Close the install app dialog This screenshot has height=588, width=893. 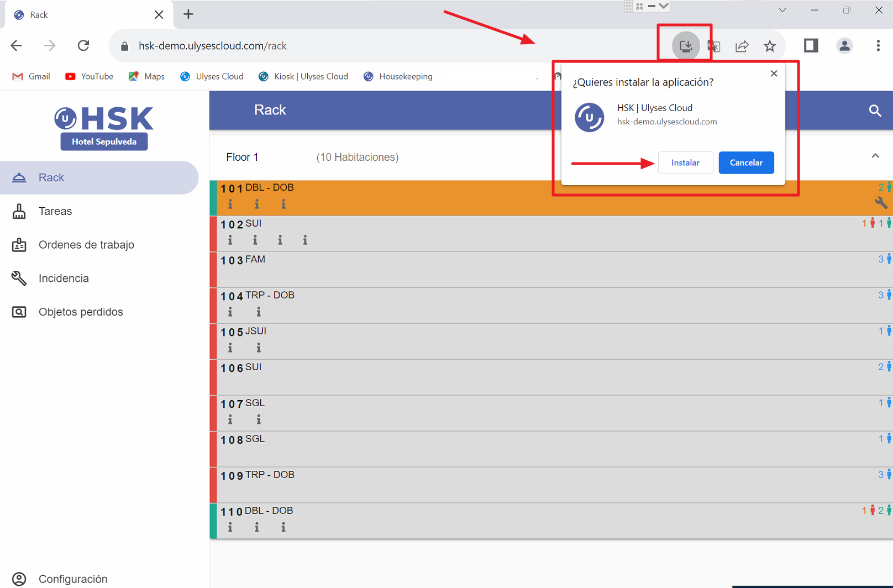pos(774,73)
